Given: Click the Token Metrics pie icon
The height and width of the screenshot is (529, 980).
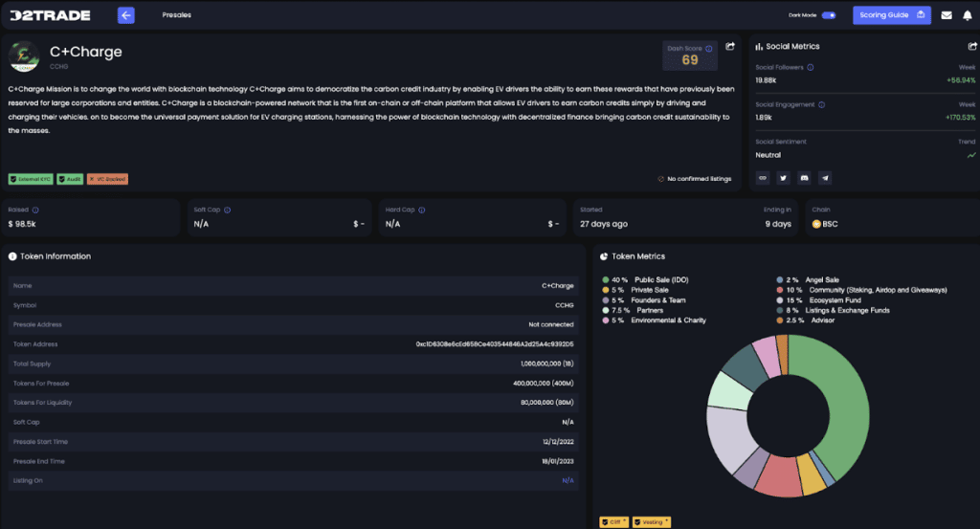Looking at the screenshot, I should tap(604, 256).
